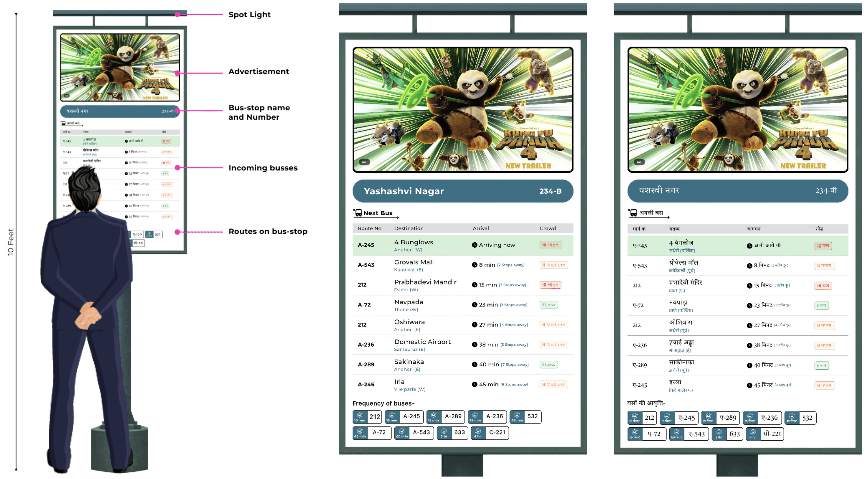Click the Ad. badge on English panel advertisement
Viewport: 868px width, 479px height.
click(x=364, y=162)
